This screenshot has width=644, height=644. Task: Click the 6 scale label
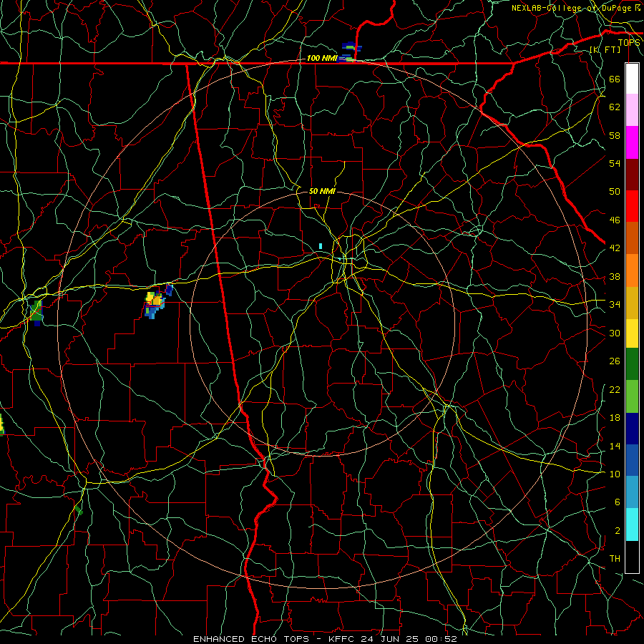[617, 502]
